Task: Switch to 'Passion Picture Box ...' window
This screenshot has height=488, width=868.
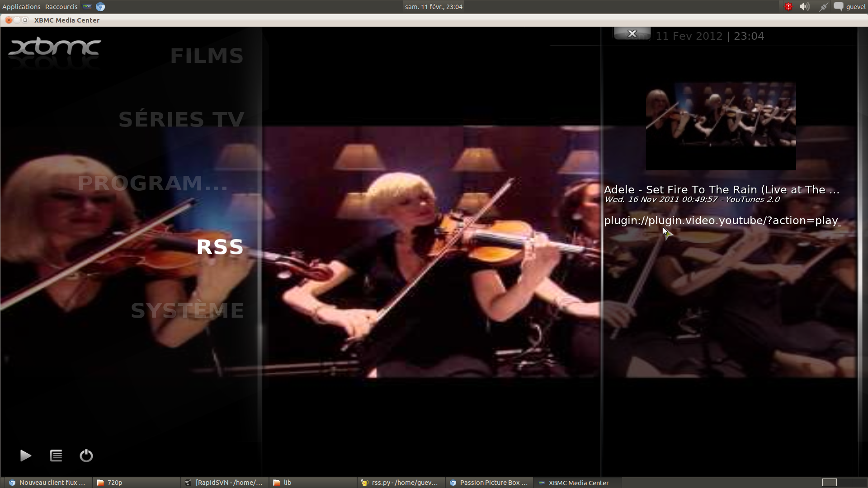Action: click(489, 483)
